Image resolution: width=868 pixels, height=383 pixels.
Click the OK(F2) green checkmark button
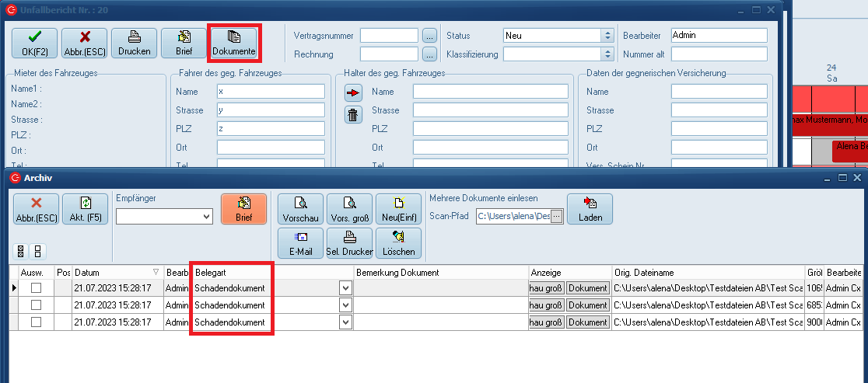pos(34,43)
